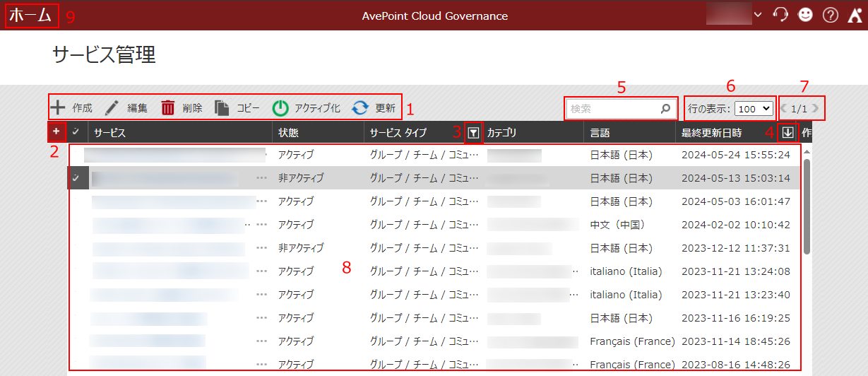The height and width of the screenshot is (376, 868).
Task: Open ellipsis menu in 2023-11-14 18:45:26 row
Action: pyautogui.click(x=262, y=341)
